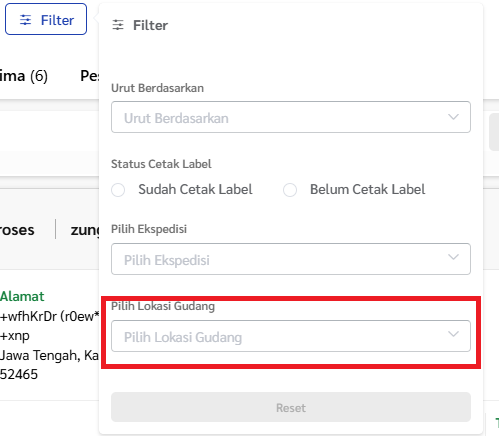
Task: Click the Filter panel title text
Action: click(x=150, y=25)
